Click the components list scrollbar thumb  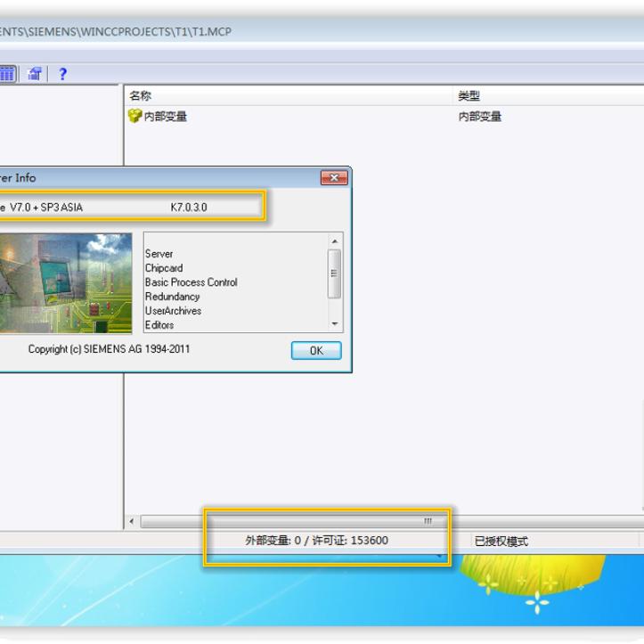tap(334, 273)
